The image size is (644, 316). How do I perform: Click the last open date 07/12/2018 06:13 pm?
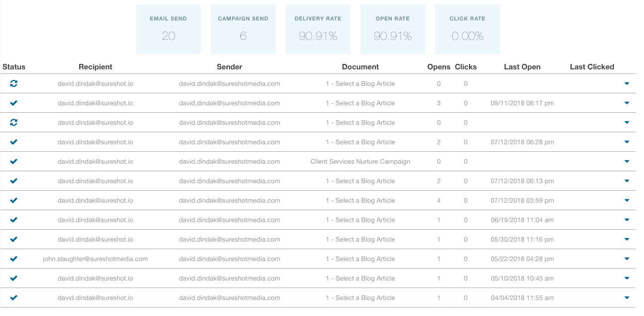coord(522,181)
